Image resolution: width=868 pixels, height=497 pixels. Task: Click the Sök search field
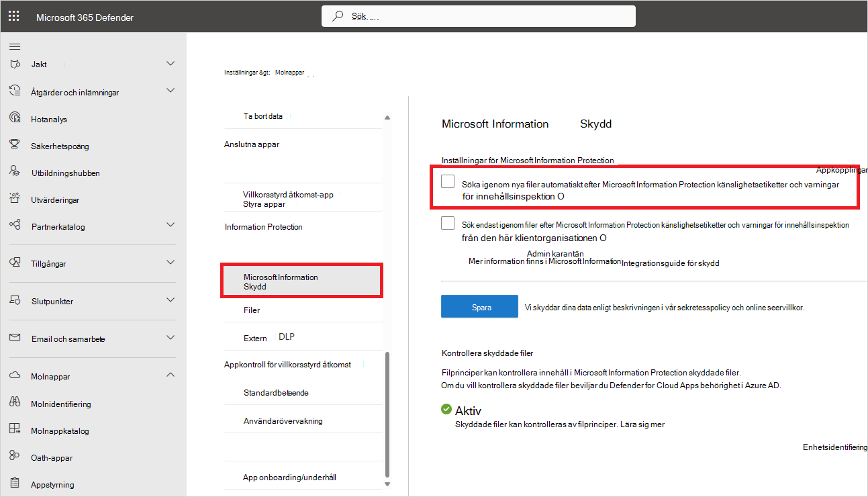(x=478, y=16)
